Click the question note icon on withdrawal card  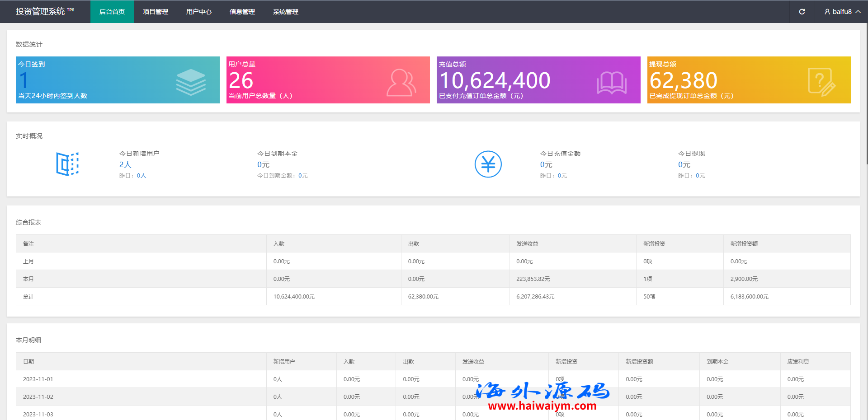pyautogui.click(x=821, y=82)
